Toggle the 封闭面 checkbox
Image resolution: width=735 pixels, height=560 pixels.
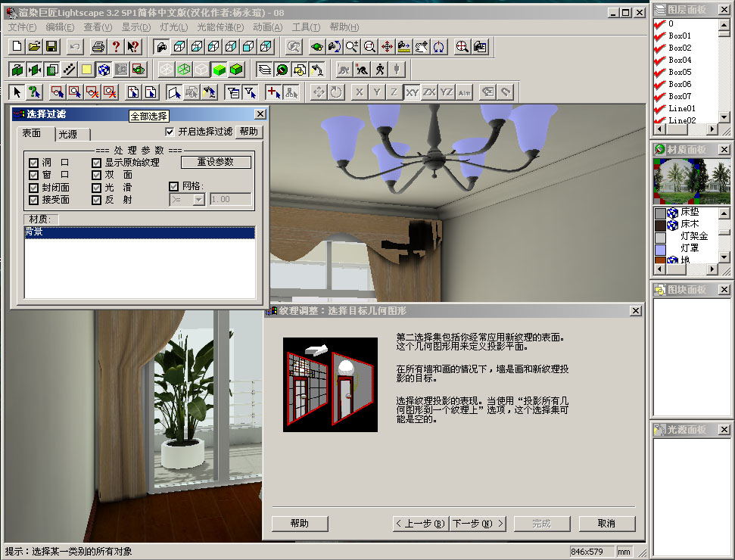[33, 188]
